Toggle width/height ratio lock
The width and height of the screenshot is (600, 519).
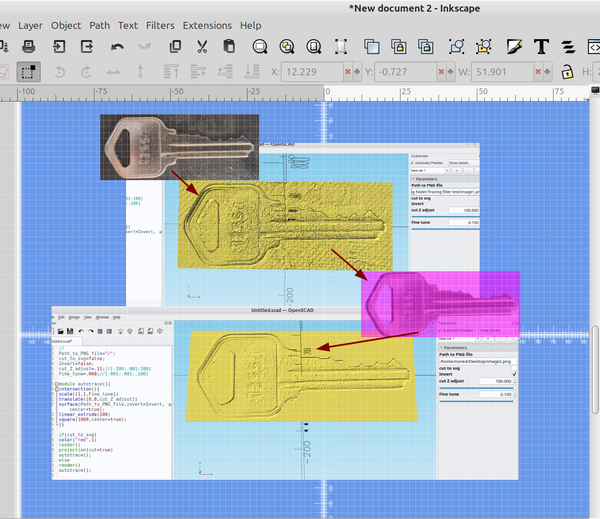tap(567, 72)
